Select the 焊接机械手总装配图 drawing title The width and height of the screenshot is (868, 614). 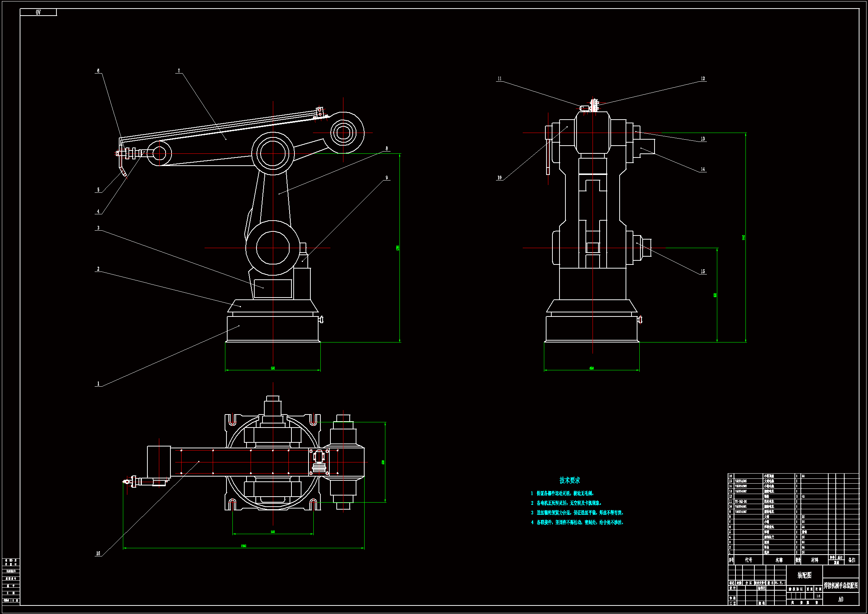click(841, 586)
